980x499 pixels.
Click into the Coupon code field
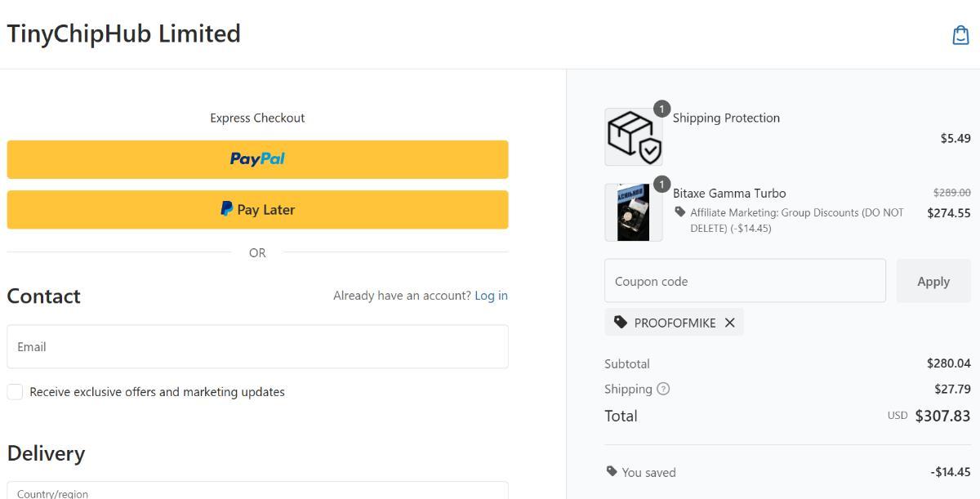click(744, 281)
